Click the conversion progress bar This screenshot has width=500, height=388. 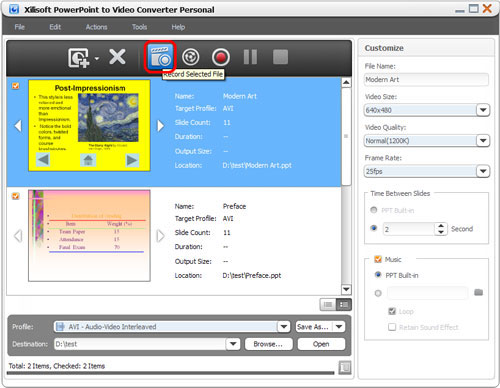pyautogui.click(x=170, y=373)
